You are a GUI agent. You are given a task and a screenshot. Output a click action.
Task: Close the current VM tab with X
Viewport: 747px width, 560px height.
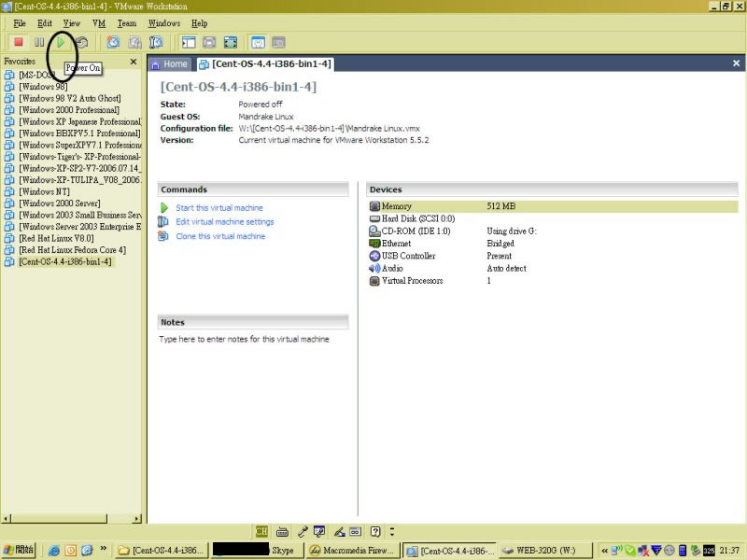(x=736, y=63)
